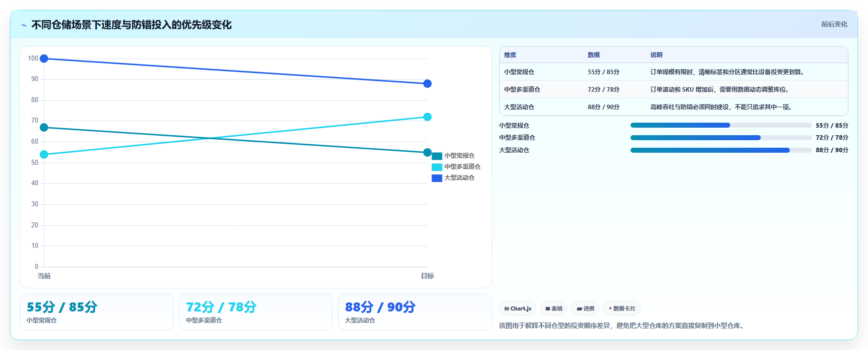
Task: Open the 72分 / 78分 data card
Action: tap(256, 312)
